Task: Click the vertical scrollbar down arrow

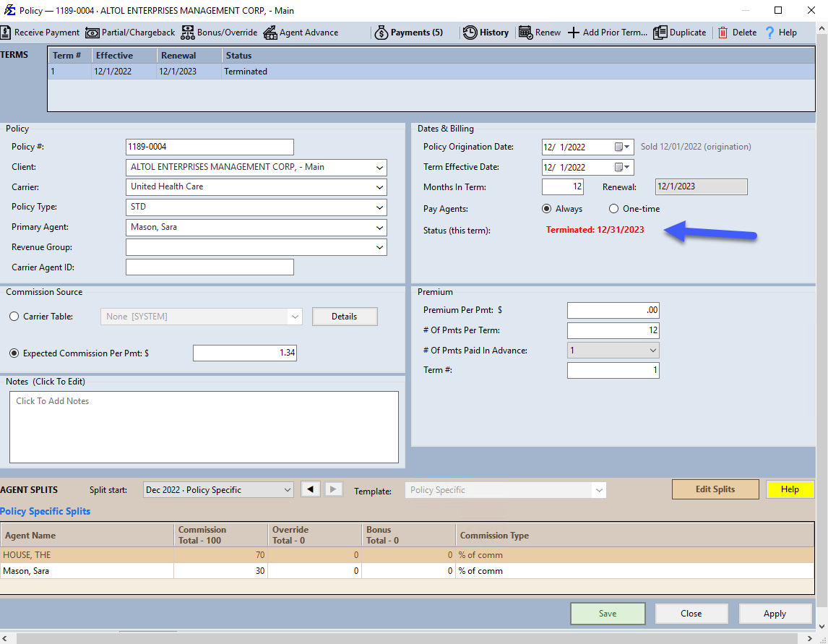Action: (x=821, y=627)
